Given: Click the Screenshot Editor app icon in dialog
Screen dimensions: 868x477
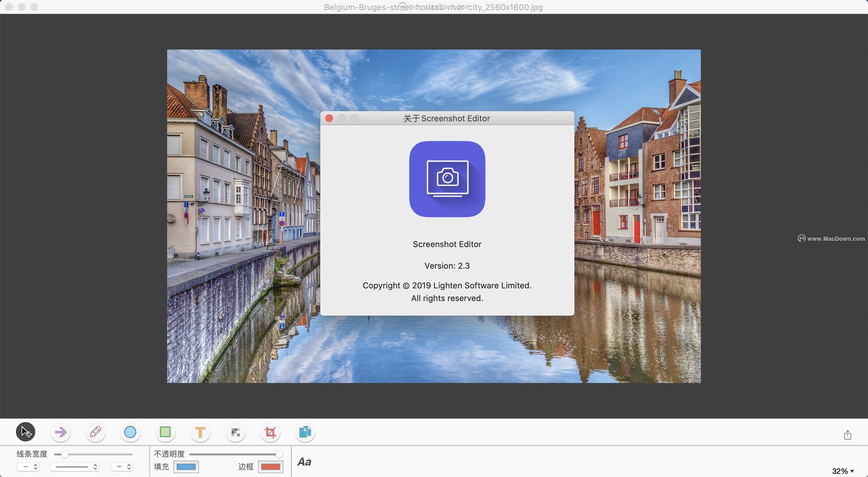Looking at the screenshot, I should [x=447, y=179].
